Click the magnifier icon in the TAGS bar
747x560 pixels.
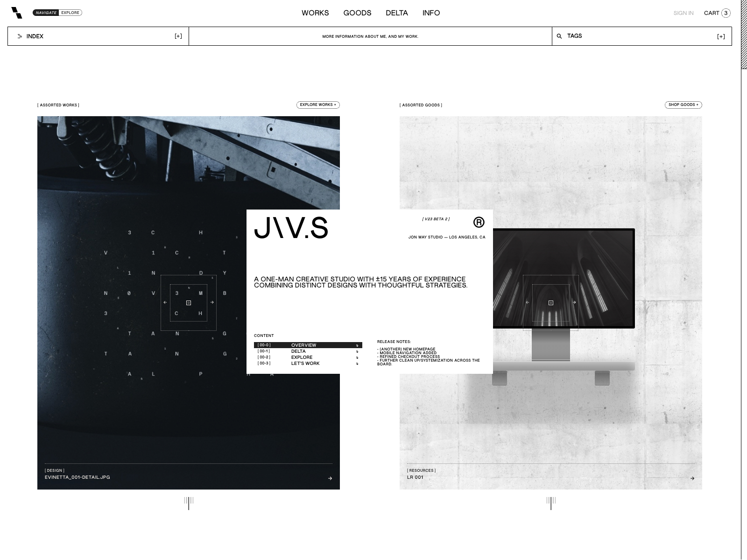click(x=559, y=35)
